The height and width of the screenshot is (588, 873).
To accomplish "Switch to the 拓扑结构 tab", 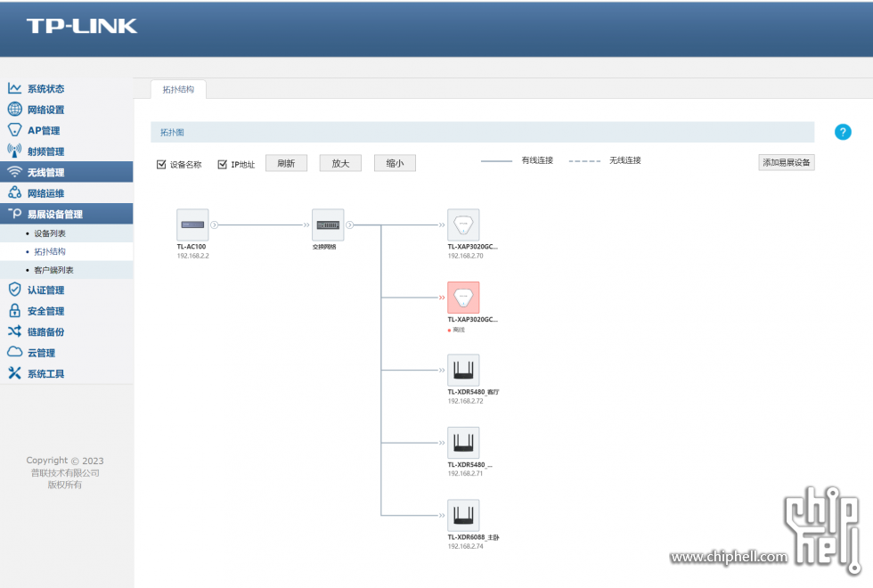I will [178, 90].
